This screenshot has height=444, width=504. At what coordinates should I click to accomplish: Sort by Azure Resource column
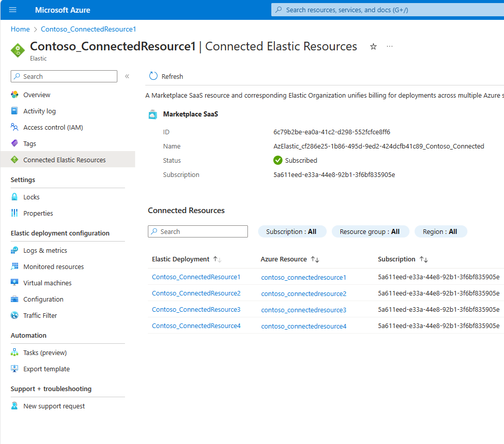(x=290, y=259)
